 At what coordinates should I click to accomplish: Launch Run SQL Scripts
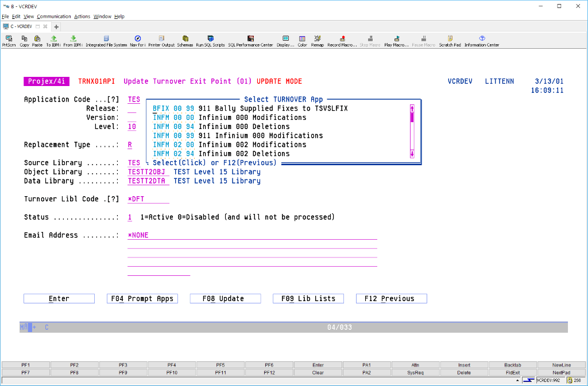[x=210, y=41]
